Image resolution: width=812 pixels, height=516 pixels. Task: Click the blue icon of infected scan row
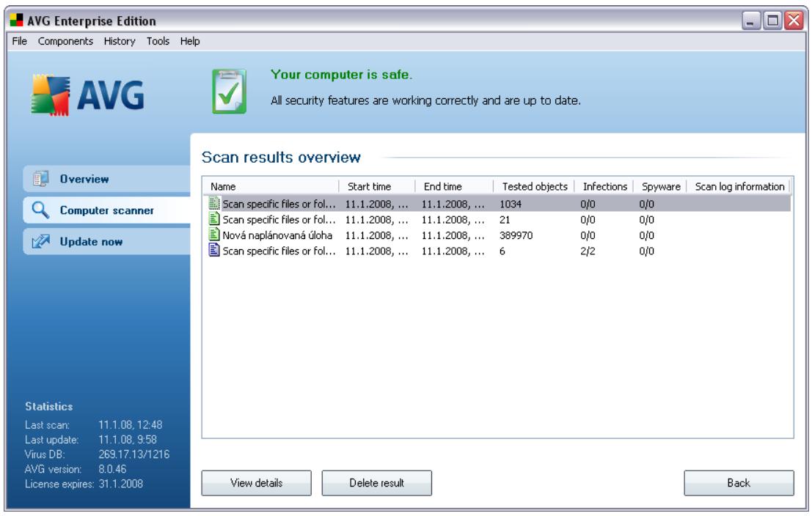[214, 251]
